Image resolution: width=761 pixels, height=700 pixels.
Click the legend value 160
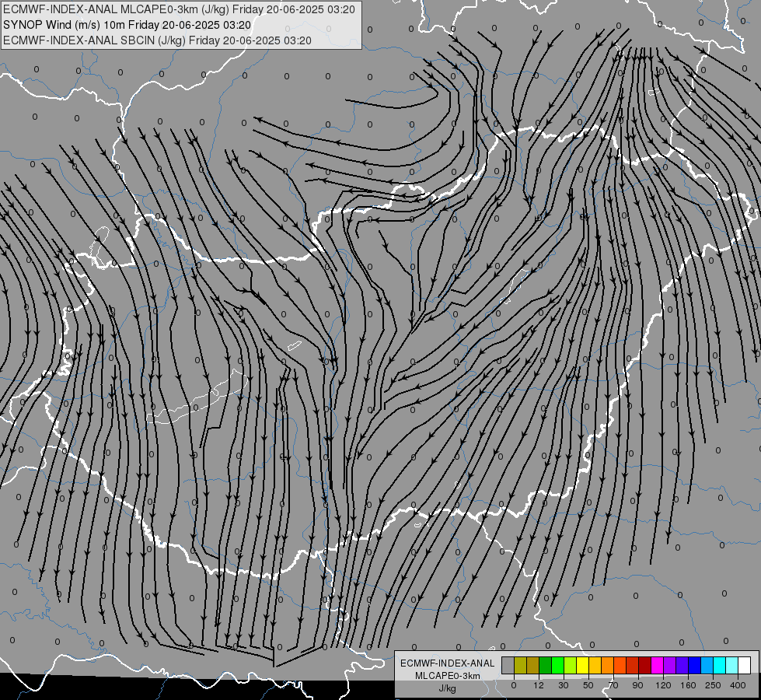pyautogui.click(x=688, y=685)
